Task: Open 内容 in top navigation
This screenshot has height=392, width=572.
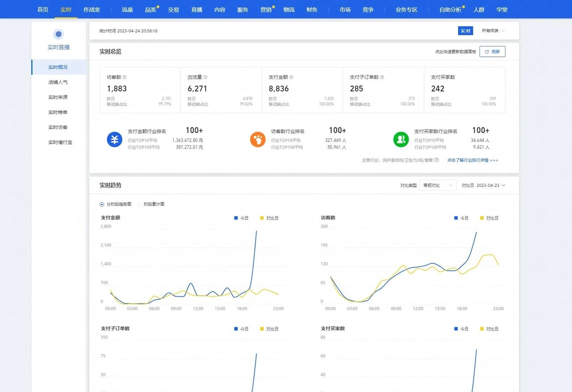Action: [220, 9]
